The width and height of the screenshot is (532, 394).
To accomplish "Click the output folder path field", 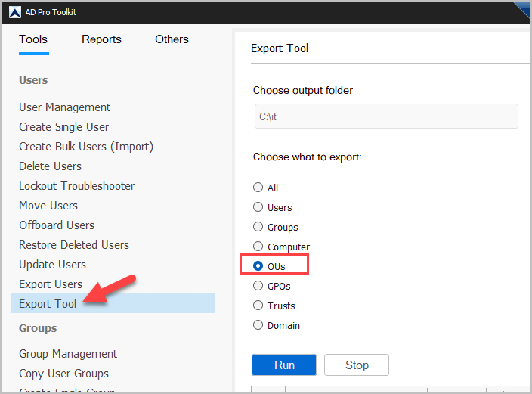I will click(385, 116).
